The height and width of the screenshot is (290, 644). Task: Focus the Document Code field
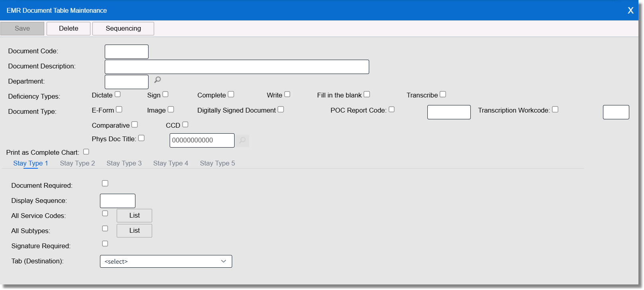point(127,52)
